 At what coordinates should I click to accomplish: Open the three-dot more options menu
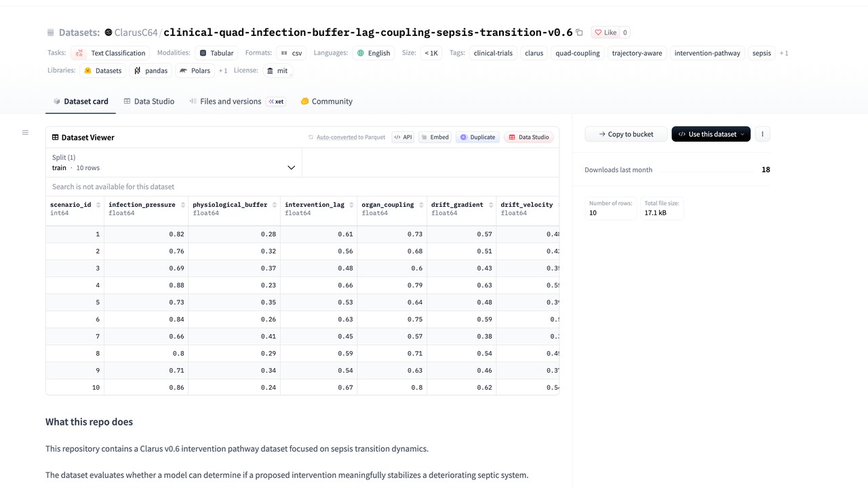point(762,134)
